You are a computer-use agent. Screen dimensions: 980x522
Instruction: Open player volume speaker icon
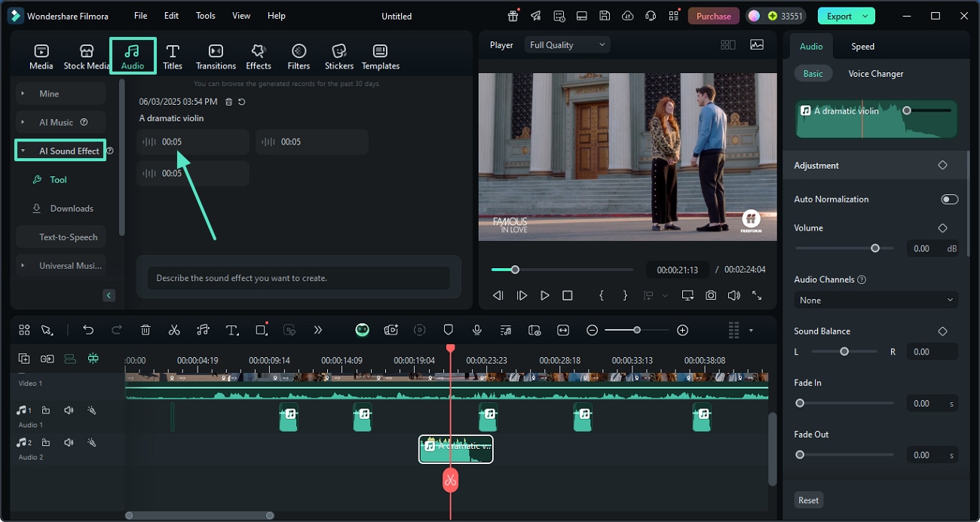click(733, 295)
